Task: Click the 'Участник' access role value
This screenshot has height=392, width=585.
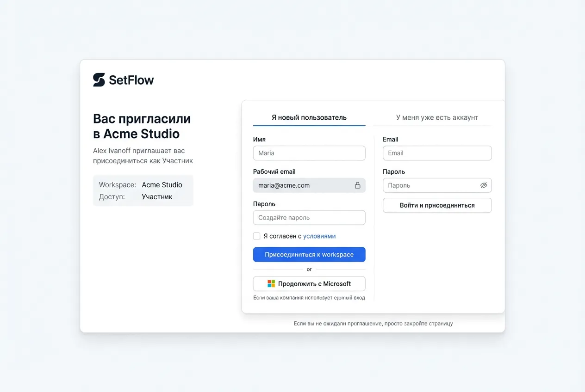Action: (157, 197)
